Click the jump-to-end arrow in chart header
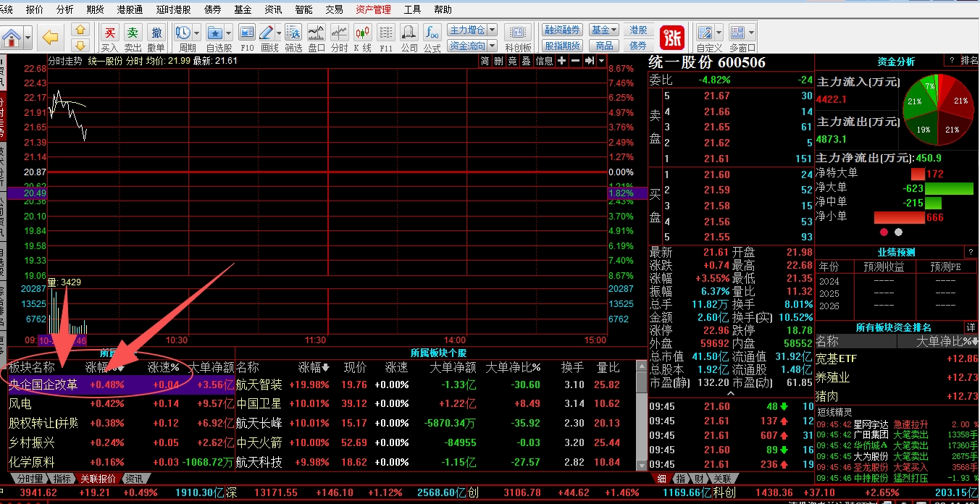This screenshot has width=980, height=504. pos(590,61)
